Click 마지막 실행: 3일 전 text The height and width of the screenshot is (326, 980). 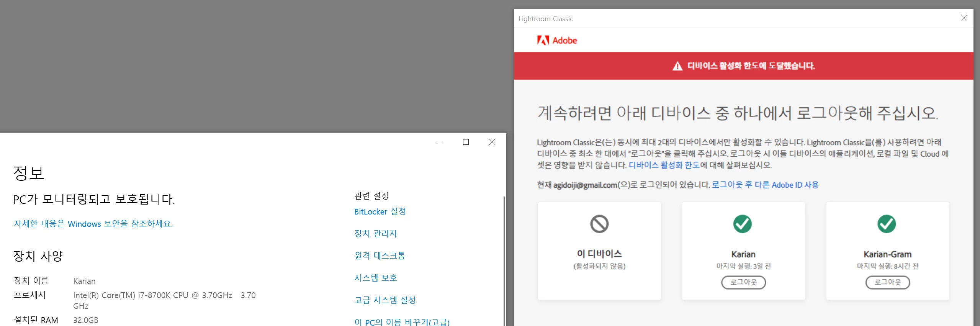click(743, 266)
